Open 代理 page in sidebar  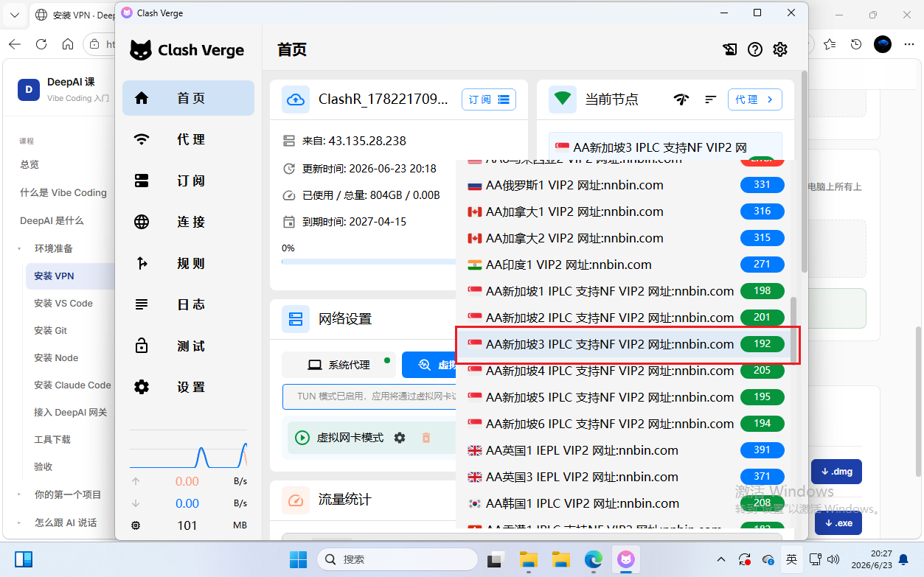(188, 139)
